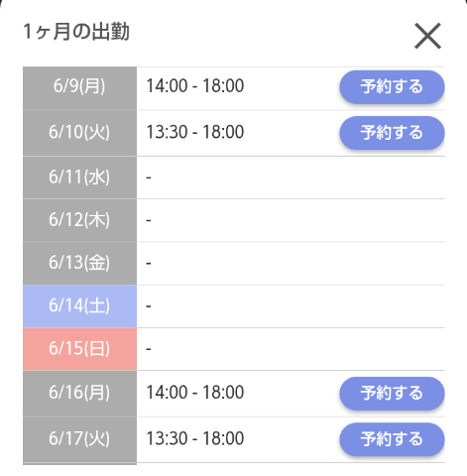This screenshot has height=476, width=467.
Task: Select the 6/12(木) date cell
Action: 79,220
